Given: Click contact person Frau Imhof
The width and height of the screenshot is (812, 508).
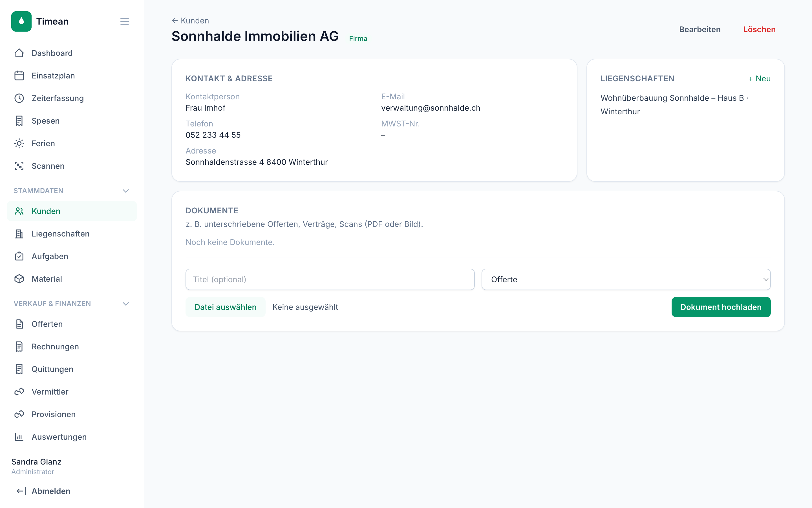Looking at the screenshot, I should click(x=205, y=108).
